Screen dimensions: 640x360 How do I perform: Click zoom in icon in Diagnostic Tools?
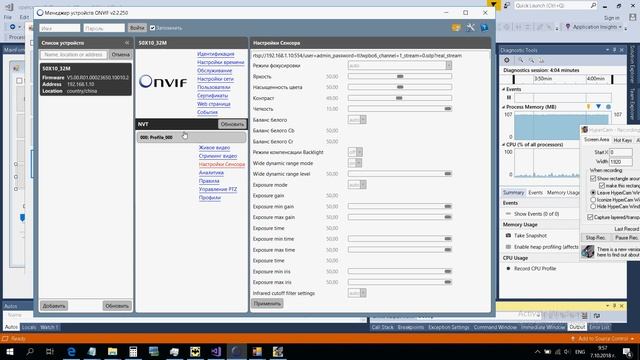click(x=521, y=60)
